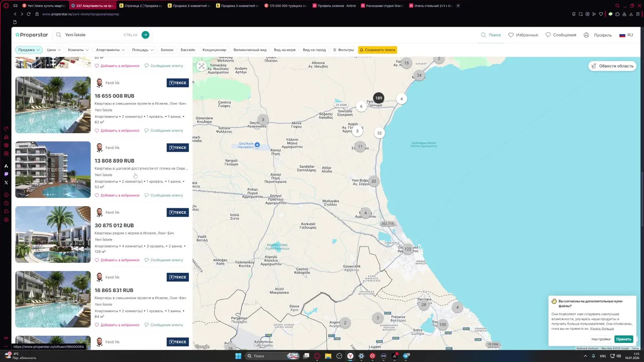The width and height of the screenshot is (644, 362).
Task: Open Сообщения messages page
Action: click(561, 35)
